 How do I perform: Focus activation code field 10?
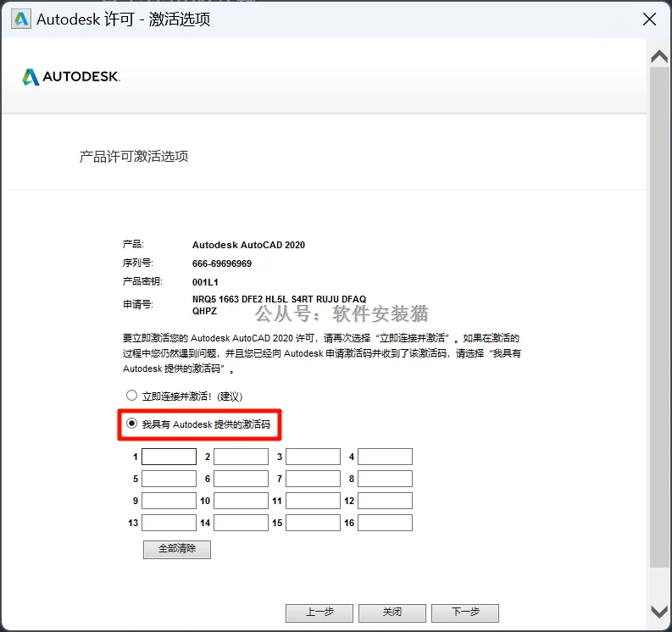[x=241, y=501]
